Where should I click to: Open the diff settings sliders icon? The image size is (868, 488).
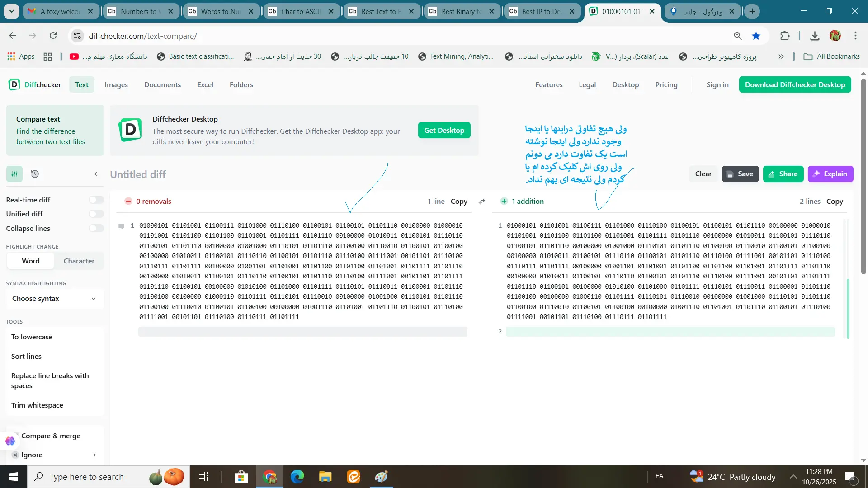[x=14, y=174]
